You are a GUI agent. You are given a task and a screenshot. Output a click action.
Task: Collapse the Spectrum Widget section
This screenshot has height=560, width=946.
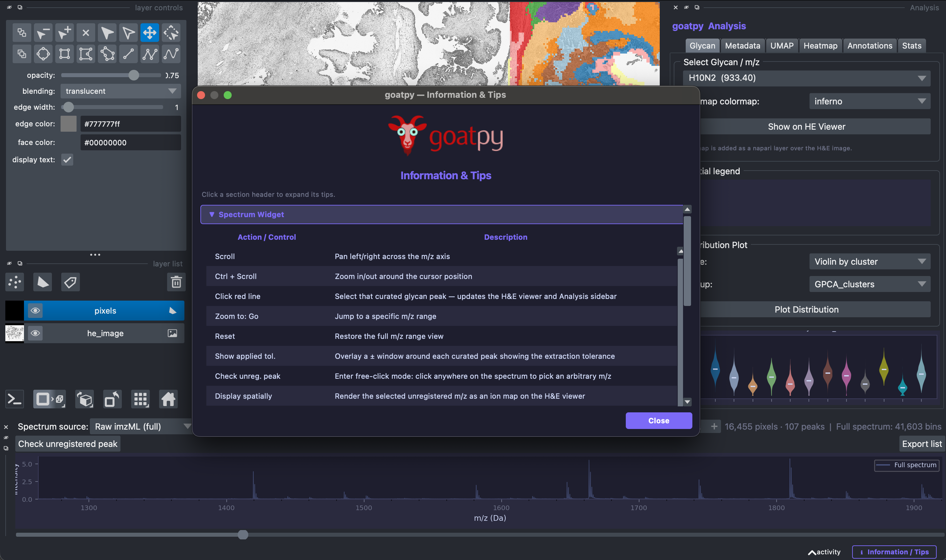coord(442,214)
